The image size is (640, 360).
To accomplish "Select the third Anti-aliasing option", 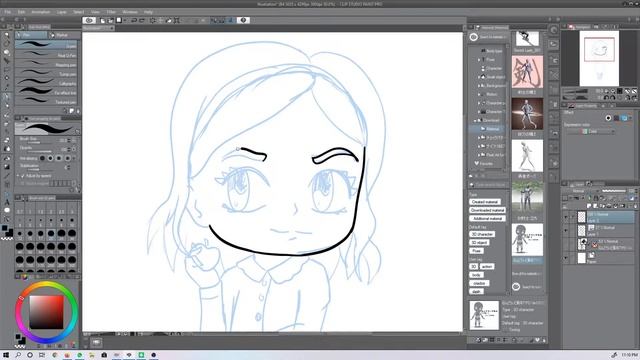I will point(59,158).
